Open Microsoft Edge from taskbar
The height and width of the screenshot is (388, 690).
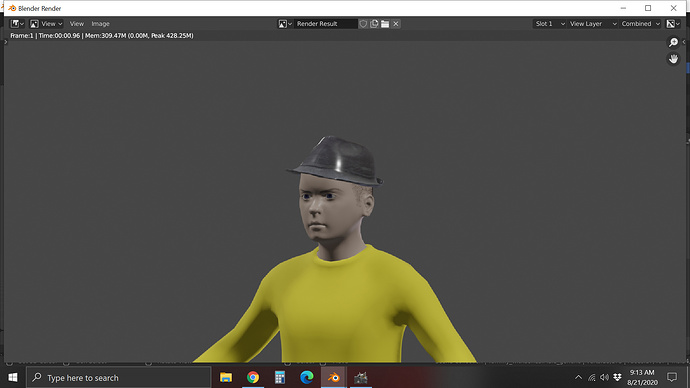click(x=307, y=377)
